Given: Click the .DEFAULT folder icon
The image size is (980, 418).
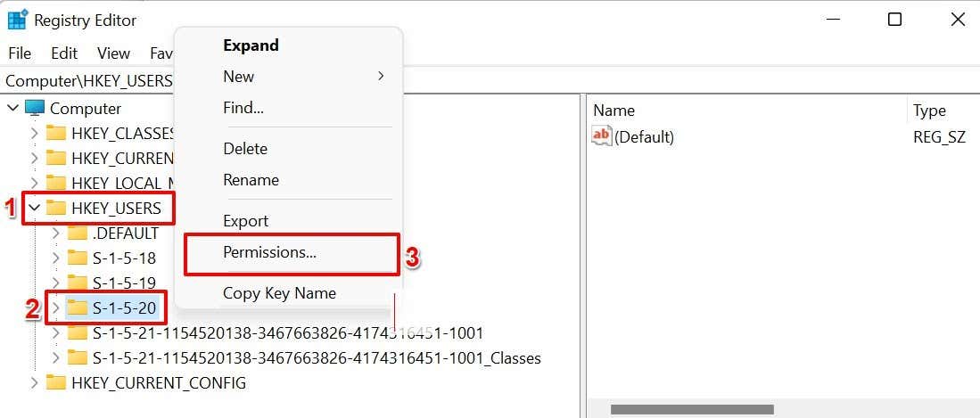Looking at the screenshot, I should tap(78, 233).
